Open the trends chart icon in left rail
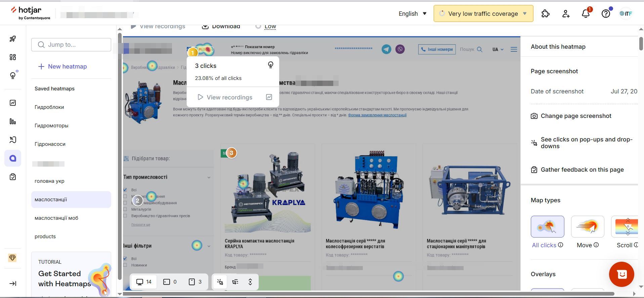 click(x=13, y=103)
